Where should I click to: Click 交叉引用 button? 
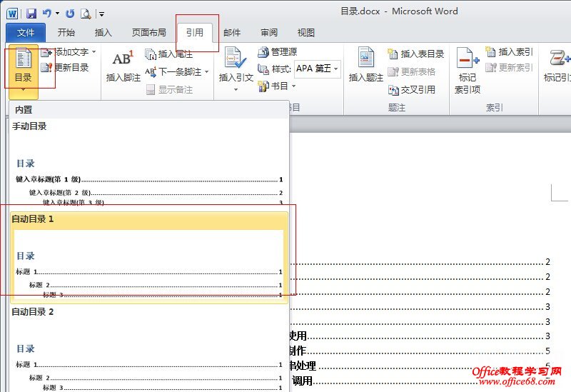[x=412, y=90]
